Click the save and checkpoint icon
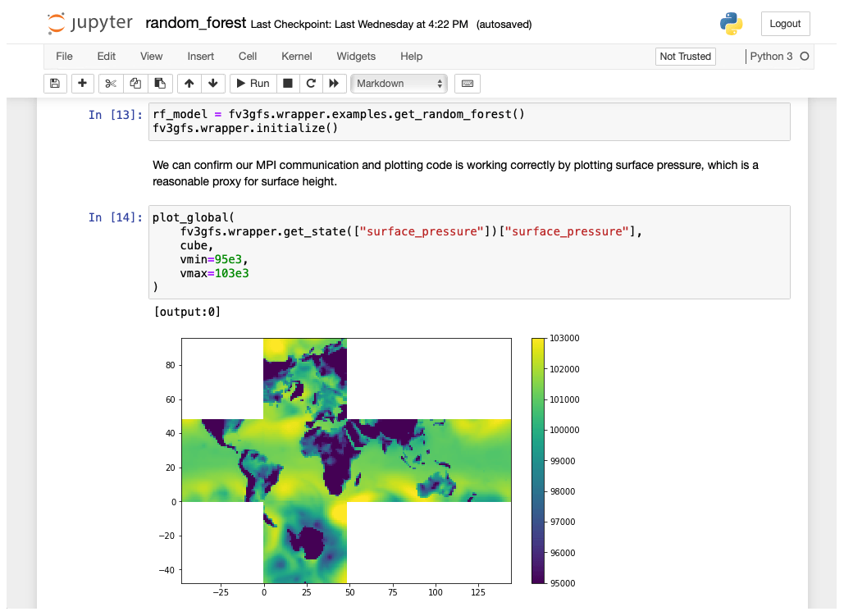 click(54, 83)
